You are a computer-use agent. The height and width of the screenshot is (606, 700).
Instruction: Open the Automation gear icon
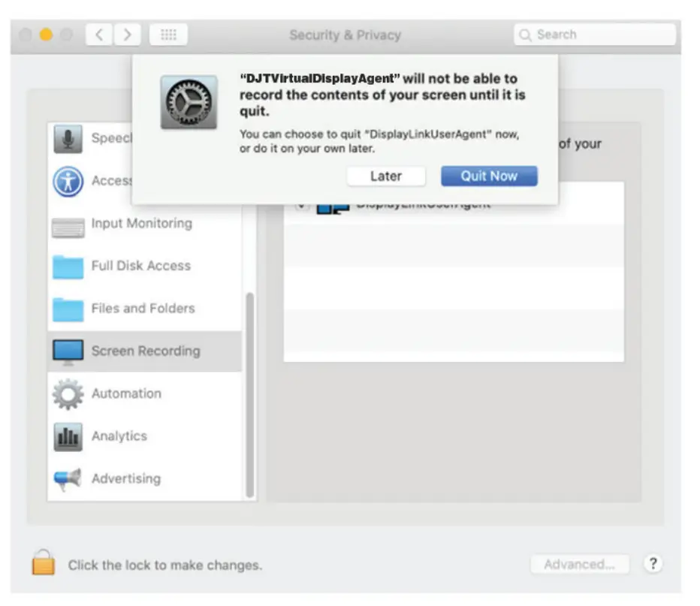(68, 393)
